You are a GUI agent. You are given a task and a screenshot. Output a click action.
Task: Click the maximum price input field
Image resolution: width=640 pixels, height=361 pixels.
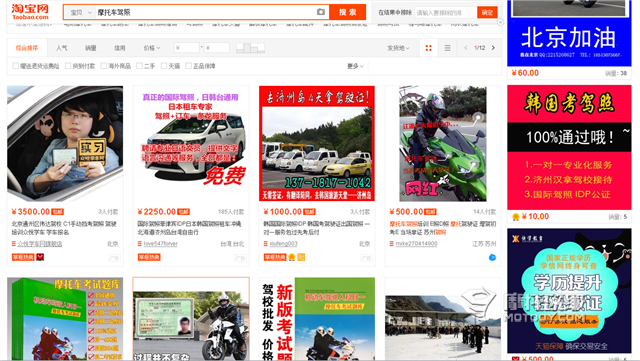[x=217, y=48]
